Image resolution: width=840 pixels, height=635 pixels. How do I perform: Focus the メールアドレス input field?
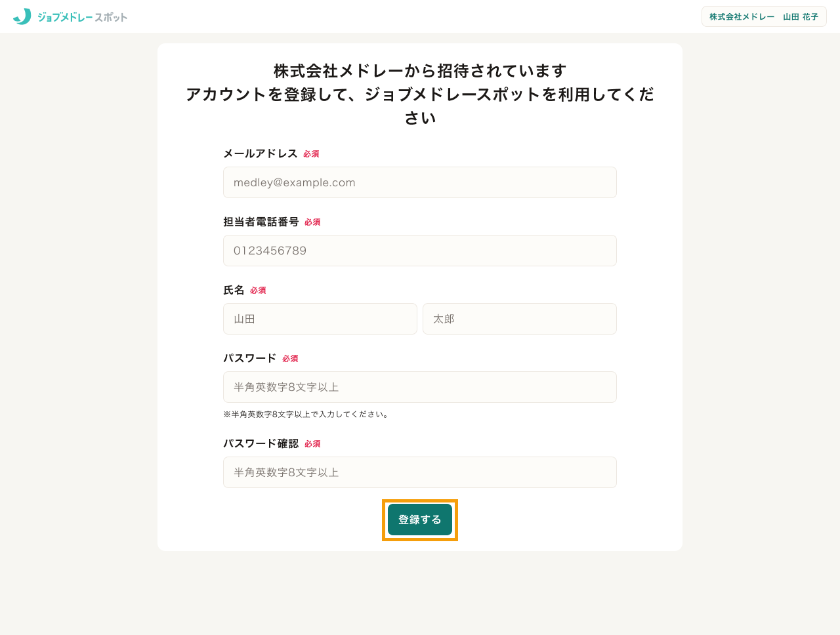(420, 182)
